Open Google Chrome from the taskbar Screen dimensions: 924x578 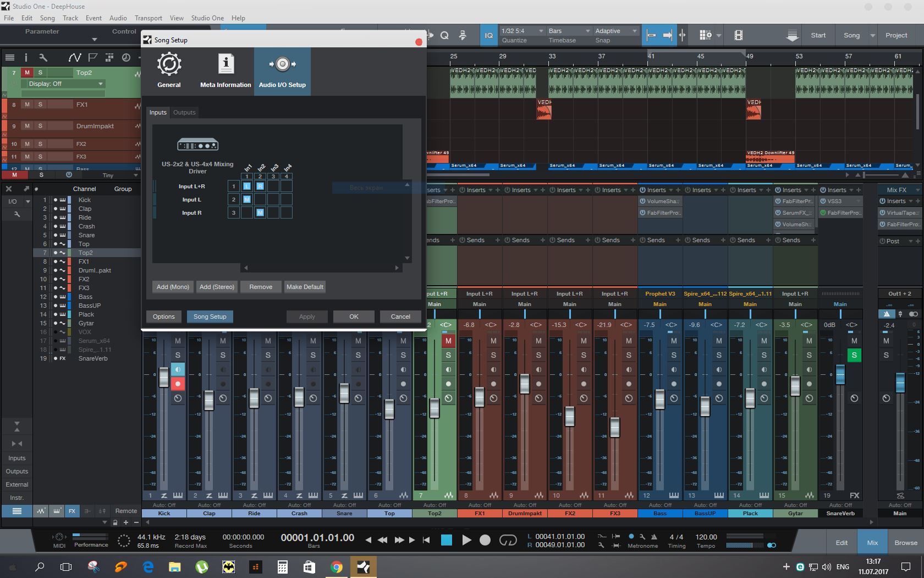click(x=337, y=566)
